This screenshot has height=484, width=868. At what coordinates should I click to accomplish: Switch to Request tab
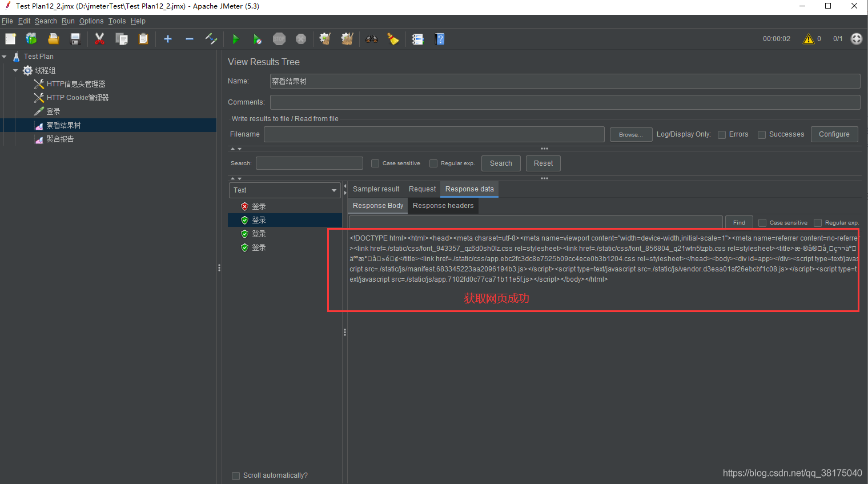point(422,189)
